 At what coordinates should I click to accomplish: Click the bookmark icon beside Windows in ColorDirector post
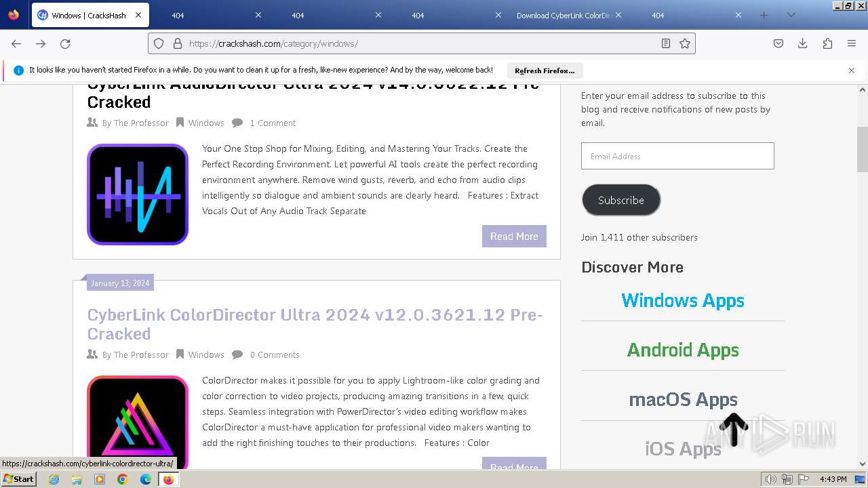(x=180, y=354)
